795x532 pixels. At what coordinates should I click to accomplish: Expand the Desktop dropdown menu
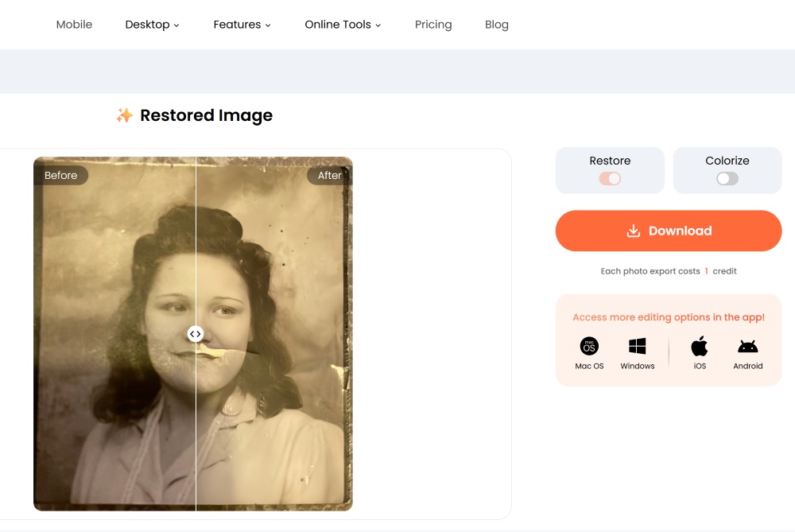click(152, 25)
